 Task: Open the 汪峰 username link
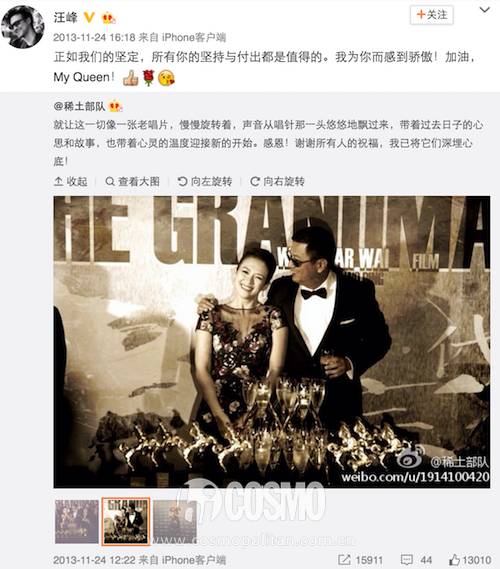tap(66, 17)
